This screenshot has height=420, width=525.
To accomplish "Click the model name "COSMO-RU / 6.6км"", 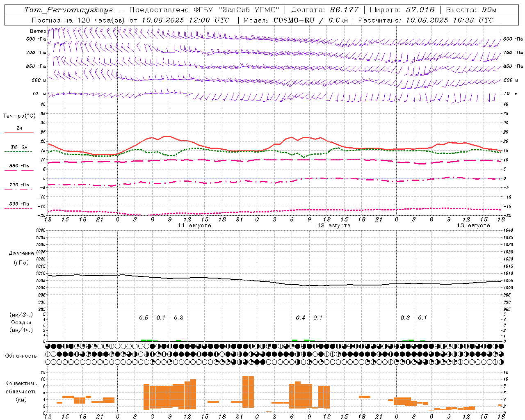I will [310, 20].
